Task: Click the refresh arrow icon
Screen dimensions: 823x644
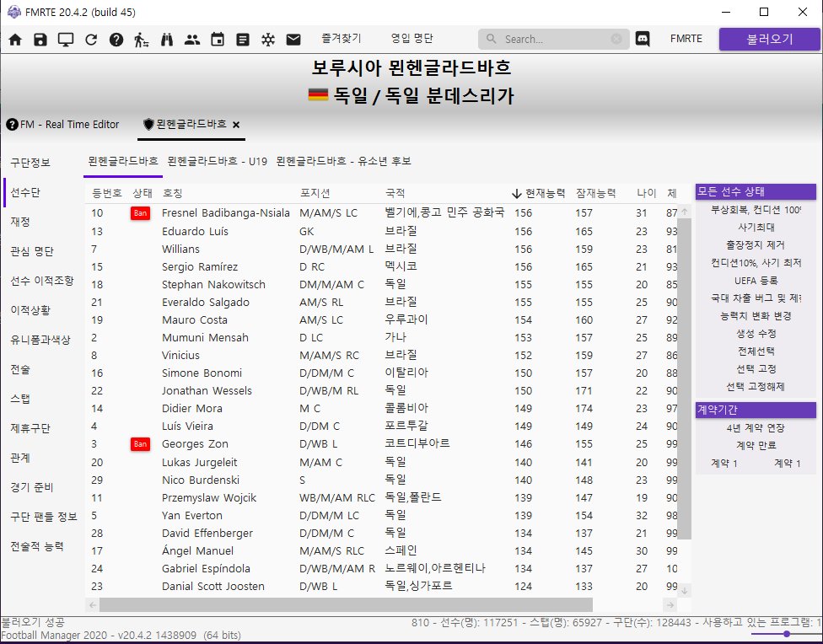Action: pyautogui.click(x=91, y=40)
